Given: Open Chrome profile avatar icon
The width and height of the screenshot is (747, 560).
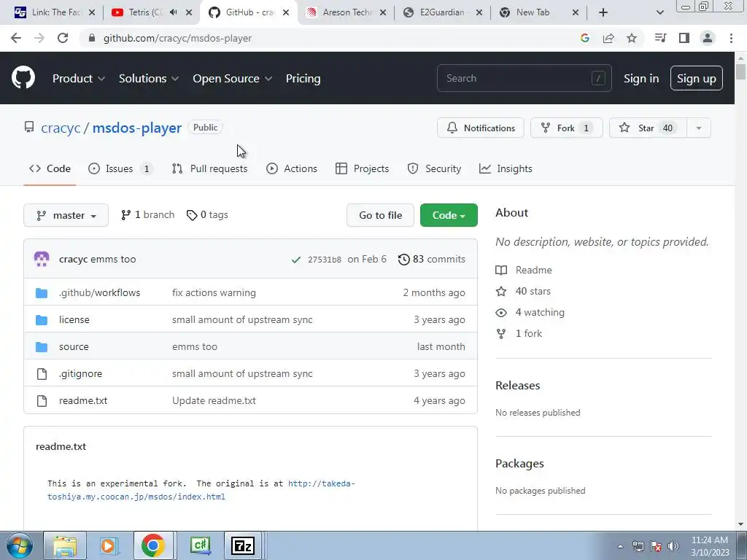Looking at the screenshot, I should pyautogui.click(x=708, y=38).
